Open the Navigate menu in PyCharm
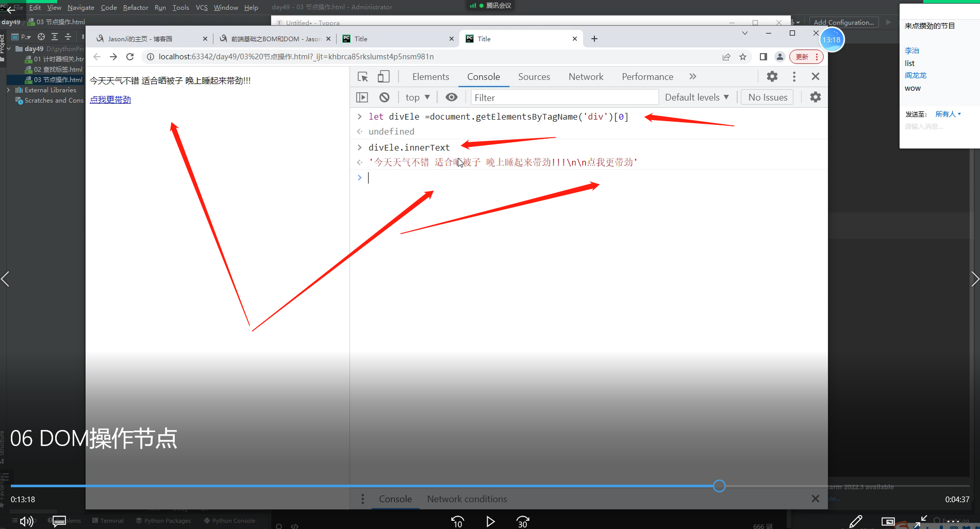This screenshot has height=529, width=980. point(81,7)
